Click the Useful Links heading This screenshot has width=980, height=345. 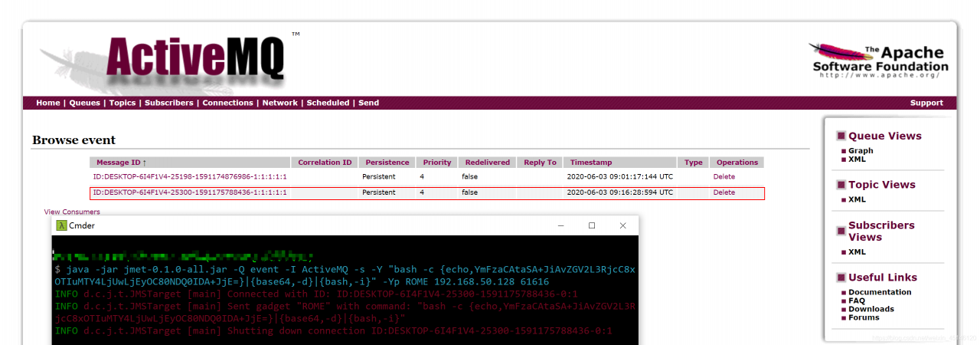tap(883, 278)
